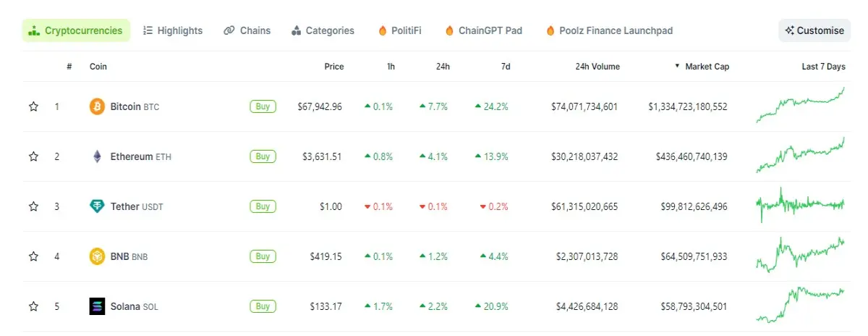The height and width of the screenshot is (336, 868).
Task: Toggle the favorite star for Tether
Action: click(x=33, y=206)
